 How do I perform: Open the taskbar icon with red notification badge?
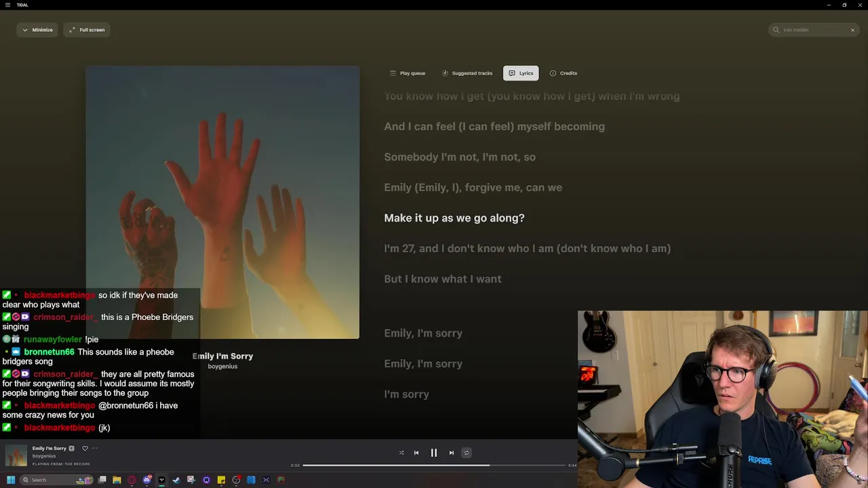[236, 480]
